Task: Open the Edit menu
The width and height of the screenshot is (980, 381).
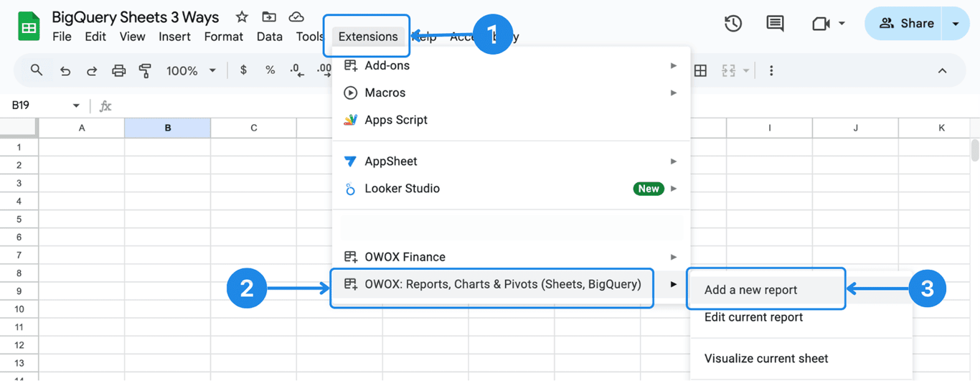Action: click(x=95, y=37)
